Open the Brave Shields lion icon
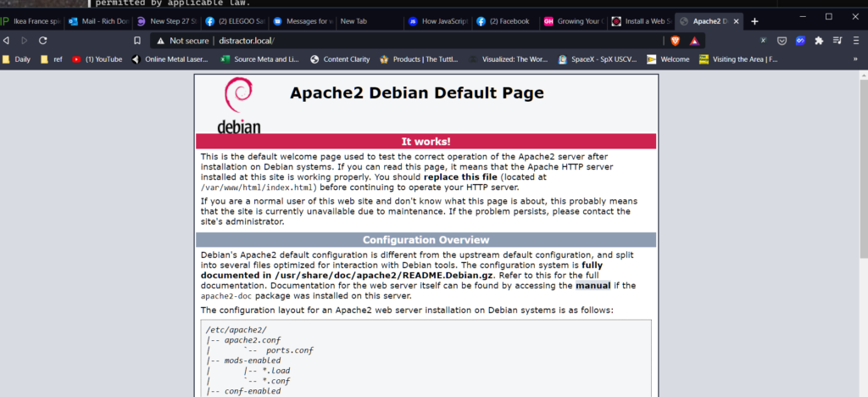868x397 pixels. (x=676, y=41)
